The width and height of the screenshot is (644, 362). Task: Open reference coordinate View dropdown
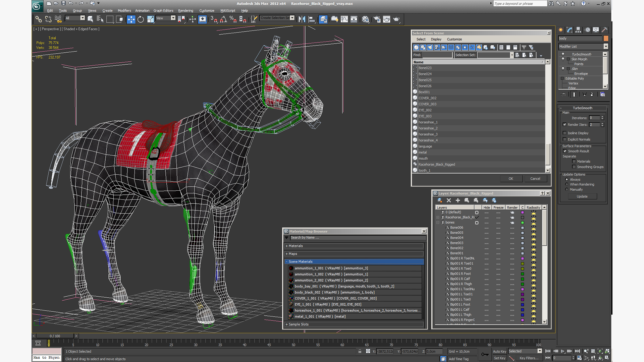click(x=173, y=18)
